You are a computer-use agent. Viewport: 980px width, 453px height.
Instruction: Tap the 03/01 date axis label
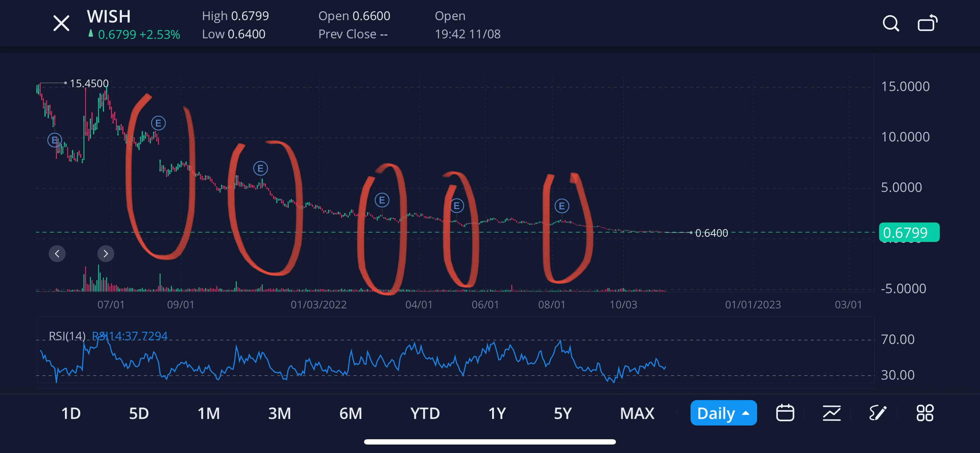(848, 304)
